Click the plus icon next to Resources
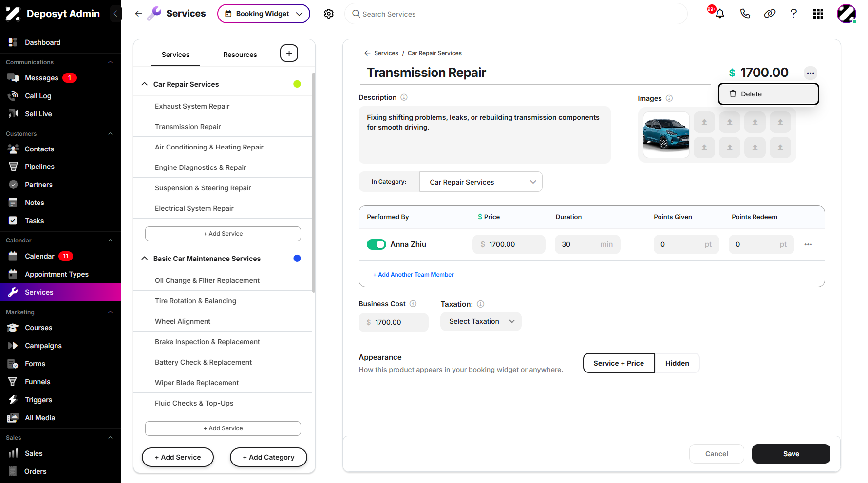 click(289, 53)
